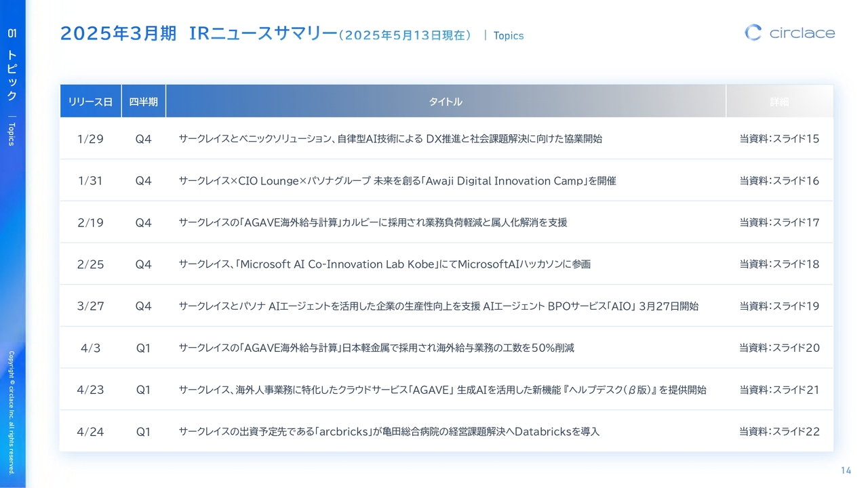Click the Q1 cell in the 4/3 row
This screenshot has width=868, height=488.
click(x=143, y=348)
